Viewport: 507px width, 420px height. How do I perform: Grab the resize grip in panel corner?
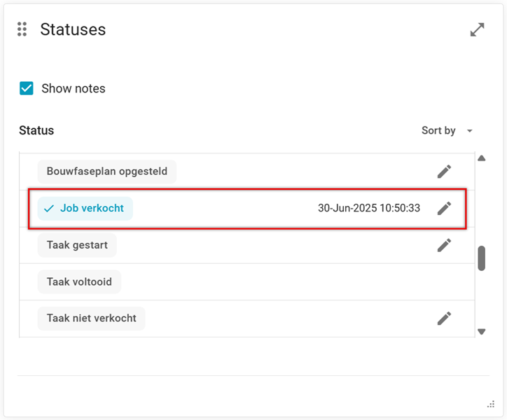[x=491, y=404]
